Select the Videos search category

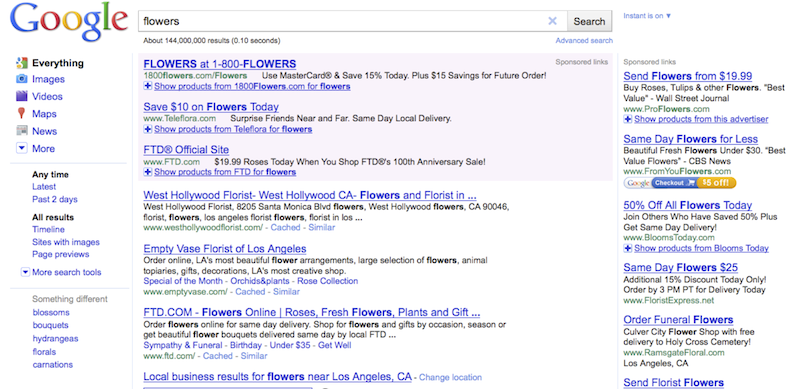click(47, 96)
